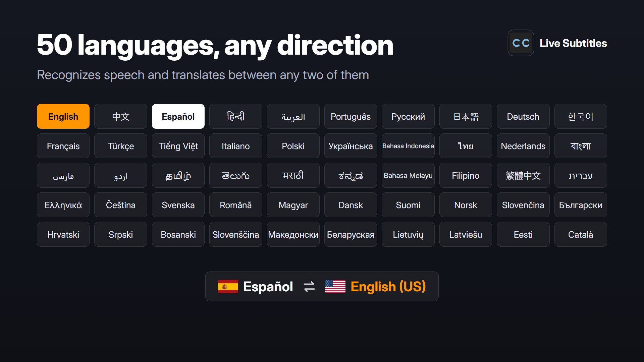
Task: Pick the Filipino language chip
Action: click(466, 175)
